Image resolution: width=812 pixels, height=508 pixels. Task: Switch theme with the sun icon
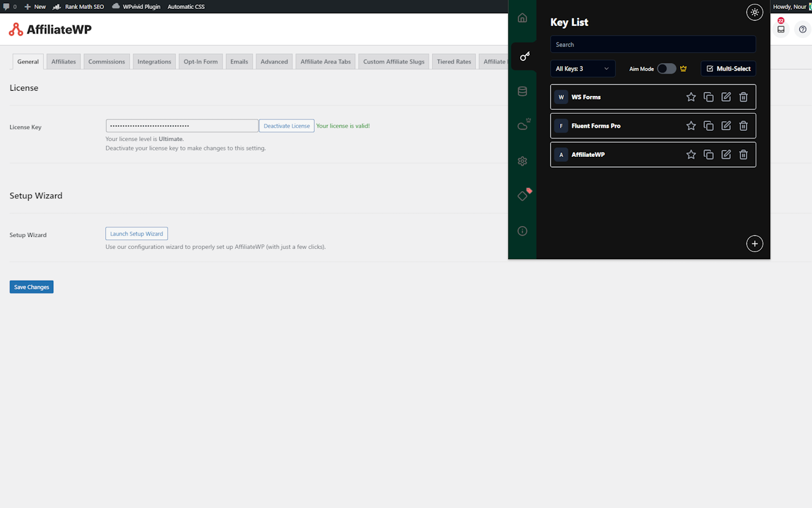[x=754, y=12]
